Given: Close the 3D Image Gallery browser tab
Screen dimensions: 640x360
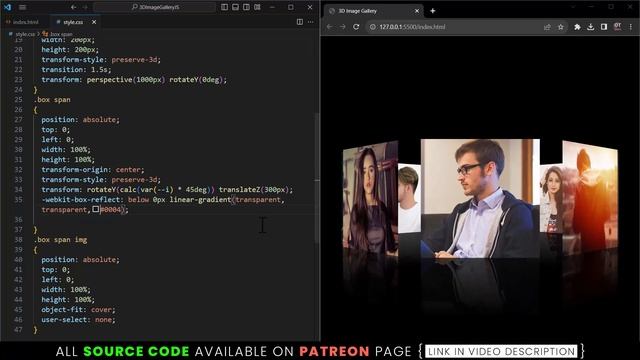Looking at the screenshot, I should point(417,11).
